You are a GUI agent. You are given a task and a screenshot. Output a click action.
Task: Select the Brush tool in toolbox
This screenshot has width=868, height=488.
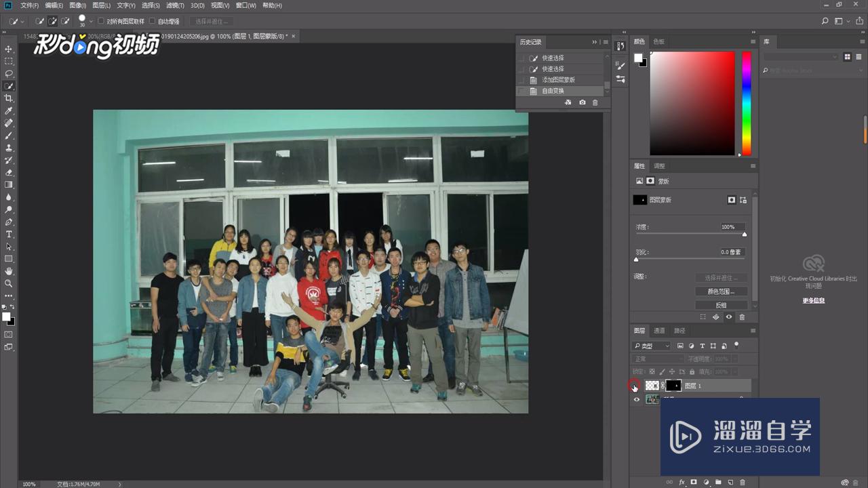(x=9, y=136)
